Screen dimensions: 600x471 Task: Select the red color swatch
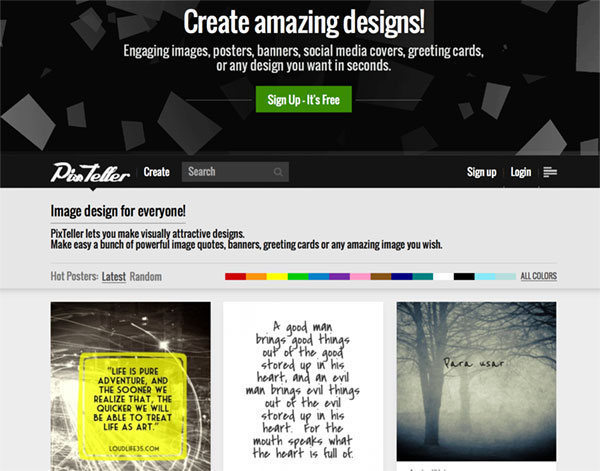[x=235, y=276]
